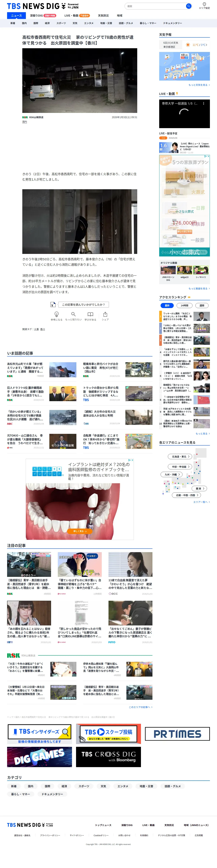
Task: Open the 天気防災 tab
Action: 103,16
